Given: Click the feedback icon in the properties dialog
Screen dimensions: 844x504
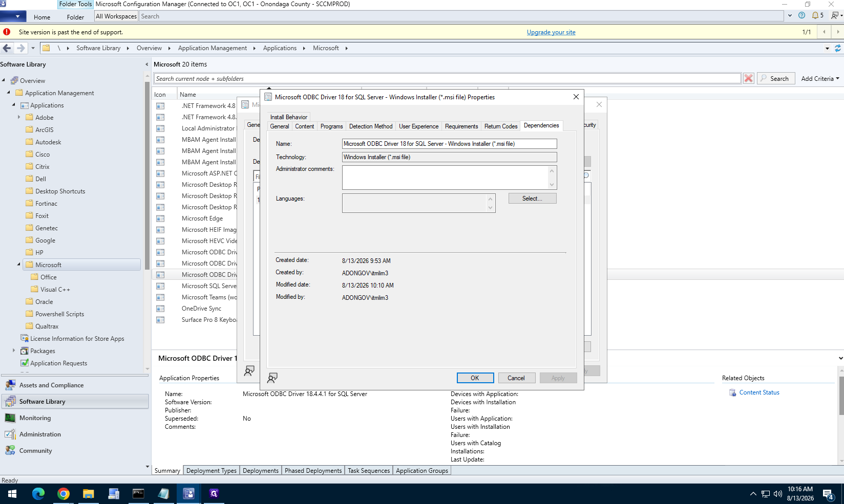Looking at the screenshot, I should click(x=272, y=378).
